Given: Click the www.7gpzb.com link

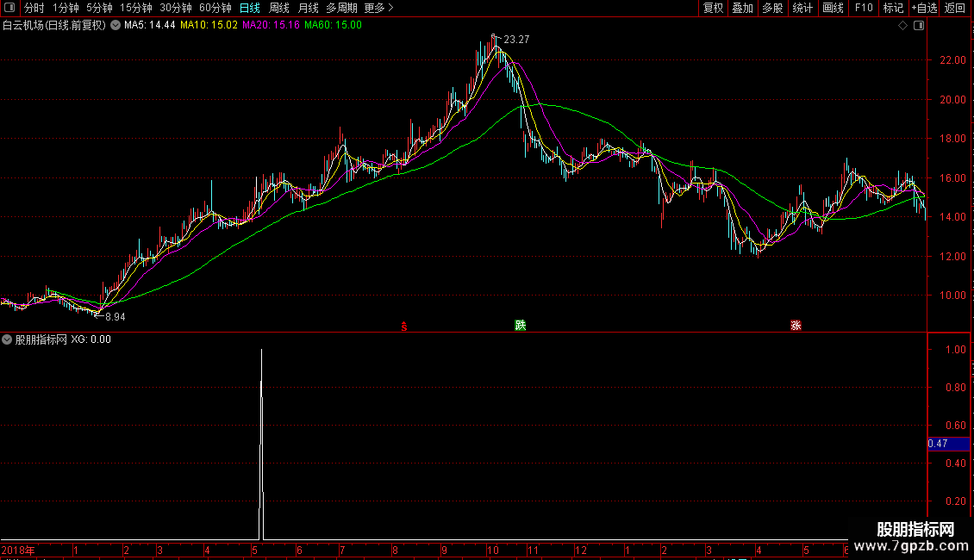Looking at the screenshot, I should tap(911, 546).
